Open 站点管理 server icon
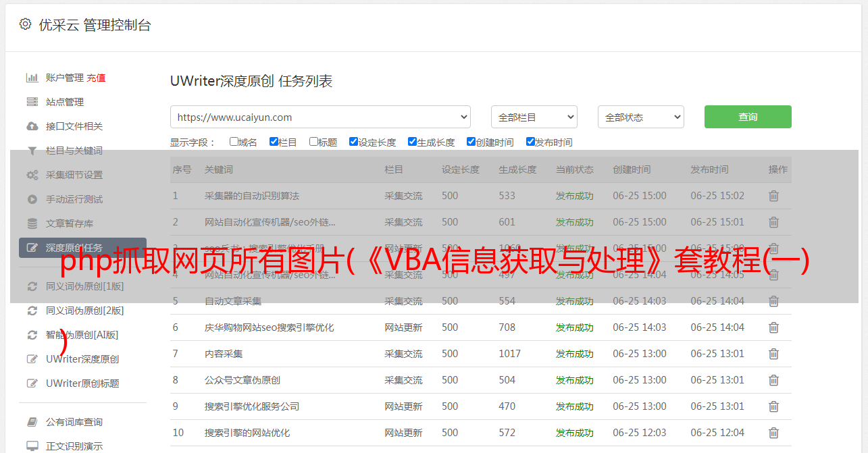868x453 pixels. tap(32, 102)
